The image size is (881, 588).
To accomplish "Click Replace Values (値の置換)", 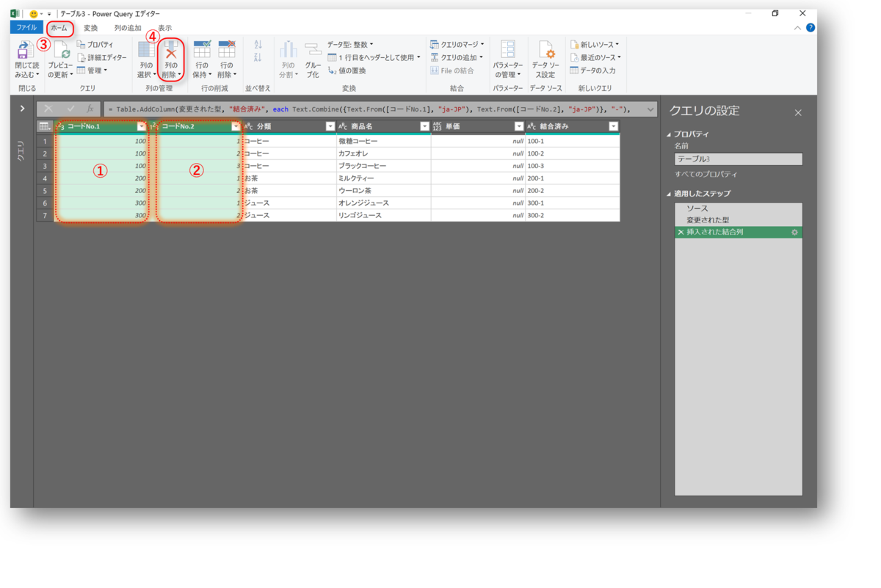I will pyautogui.click(x=347, y=70).
